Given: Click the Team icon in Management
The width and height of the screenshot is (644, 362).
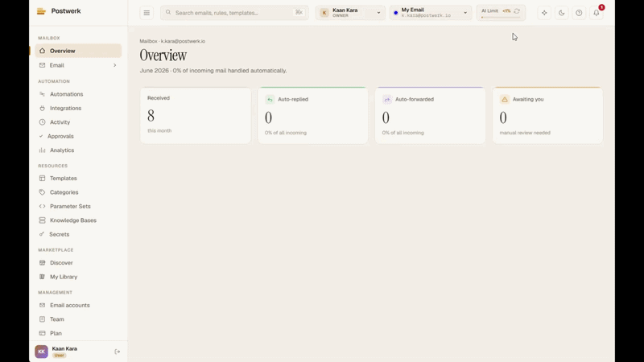Looking at the screenshot, I should (43, 319).
